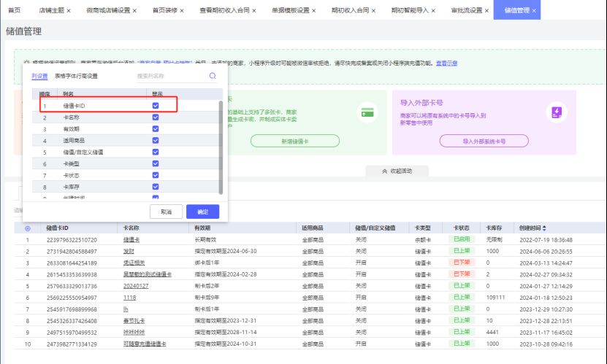The height and width of the screenshot is (364, 607).
Task: Click the search magnifier in column settings
Action: [213, 76]
